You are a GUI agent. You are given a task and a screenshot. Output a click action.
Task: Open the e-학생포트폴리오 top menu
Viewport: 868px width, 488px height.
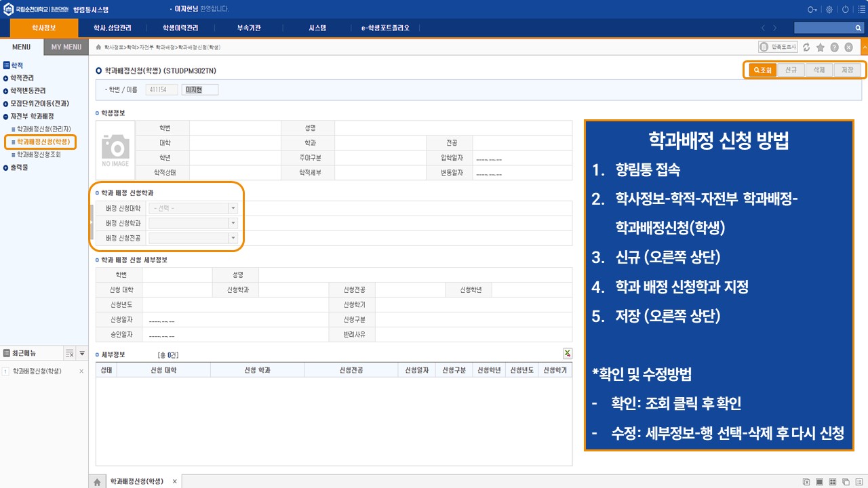(385, 28)
